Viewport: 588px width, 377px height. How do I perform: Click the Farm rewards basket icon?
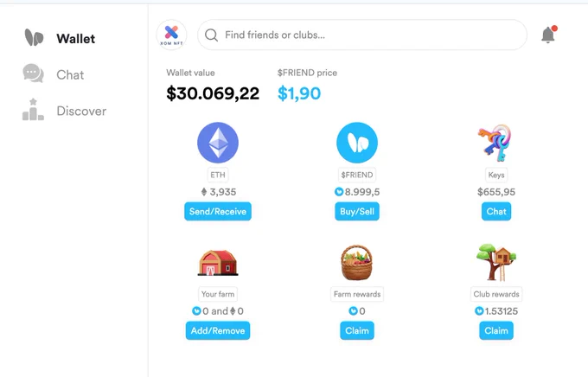[x=357, y=263]
